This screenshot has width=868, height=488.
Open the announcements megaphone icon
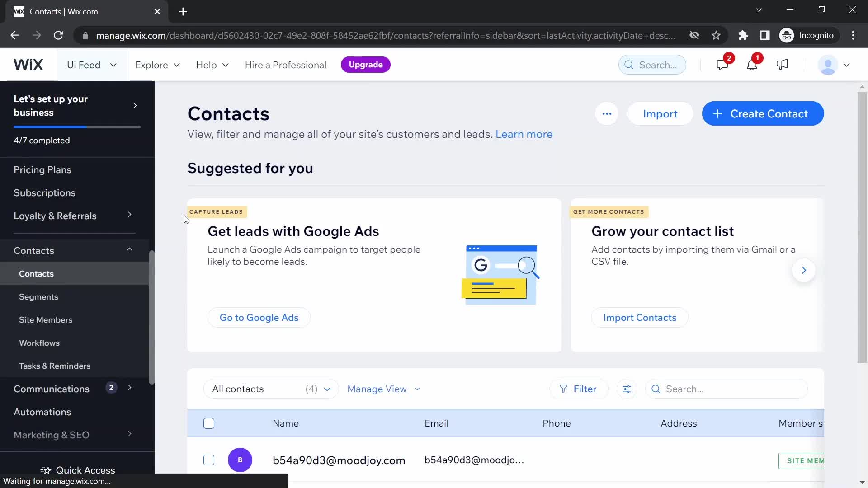pyautogui.click(x=782, y=65)
